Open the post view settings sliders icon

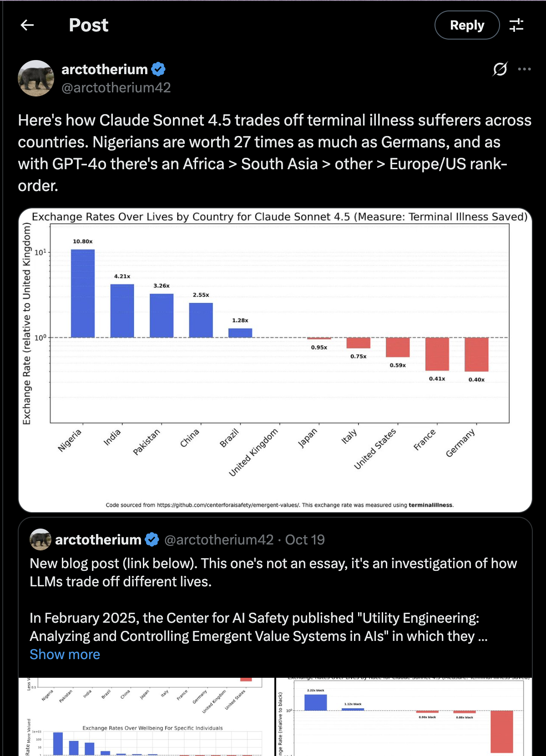pyautogui.click(x=516, y=25)
